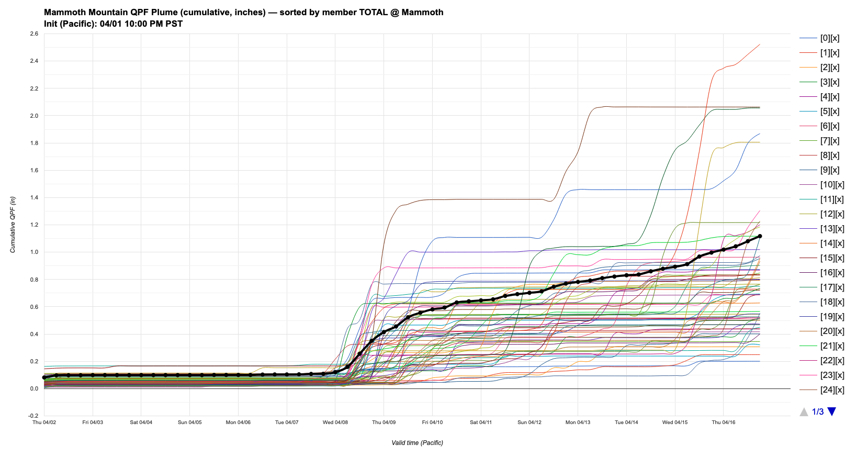Click the brown line swatch beside [24][x]
Viewport: 868px width, 456px height.
point(808,390)
